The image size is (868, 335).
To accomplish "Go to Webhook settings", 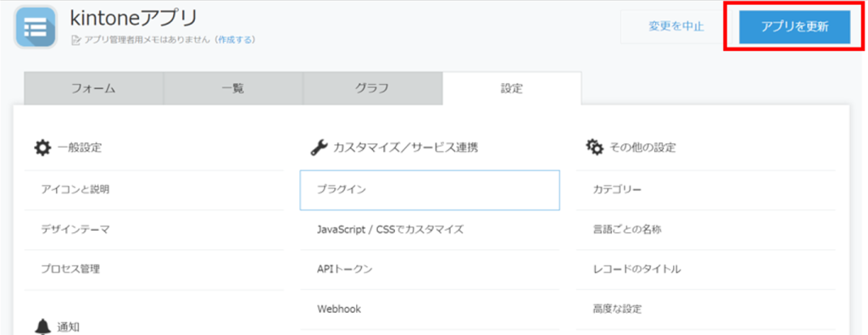I will (430, 309).
